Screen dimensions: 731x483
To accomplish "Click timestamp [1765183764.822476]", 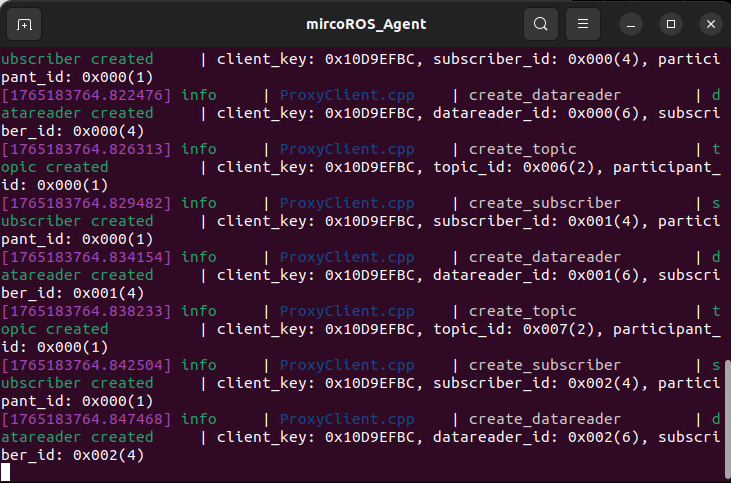I will coord(86,95).
